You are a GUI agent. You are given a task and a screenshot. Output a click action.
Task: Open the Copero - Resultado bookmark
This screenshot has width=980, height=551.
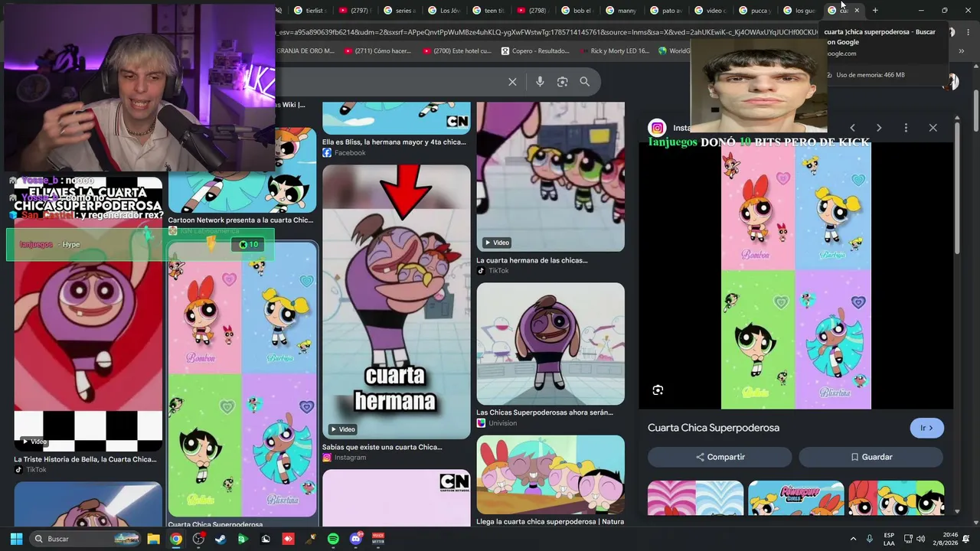click(536, 51)
